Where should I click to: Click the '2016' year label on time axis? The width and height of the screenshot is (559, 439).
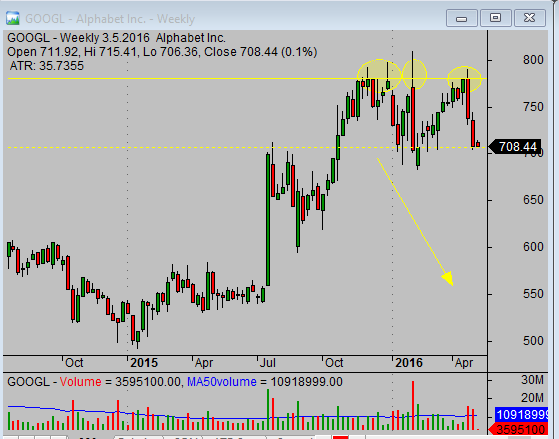click(x=409, y=363)
